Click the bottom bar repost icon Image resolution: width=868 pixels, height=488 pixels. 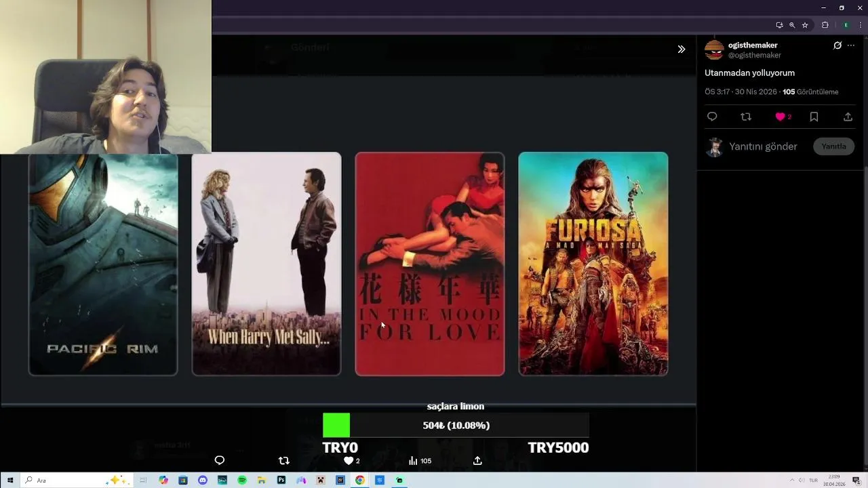(x=284, y=460)
